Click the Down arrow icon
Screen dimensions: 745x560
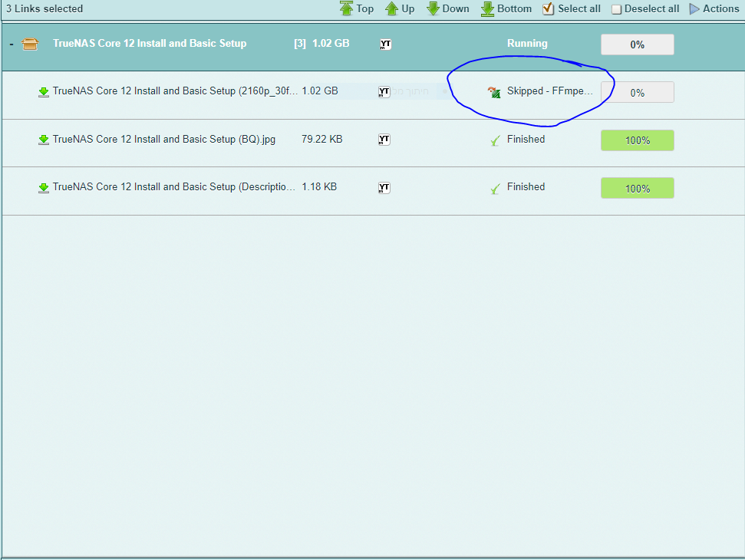(x=433, y=8)
